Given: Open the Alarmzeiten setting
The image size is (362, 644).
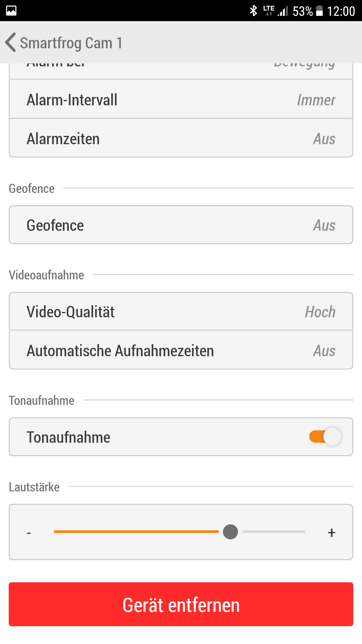Looking at the screenshot, I should point(181,139).
